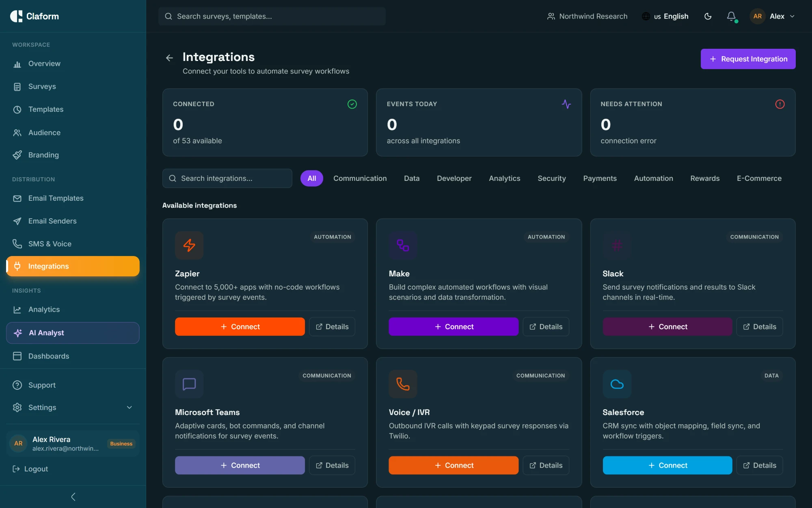This screenshot has width=812, height=508.
Task: Connect the Slack integration
Action: pyautogui.click(x=667, y=327)
